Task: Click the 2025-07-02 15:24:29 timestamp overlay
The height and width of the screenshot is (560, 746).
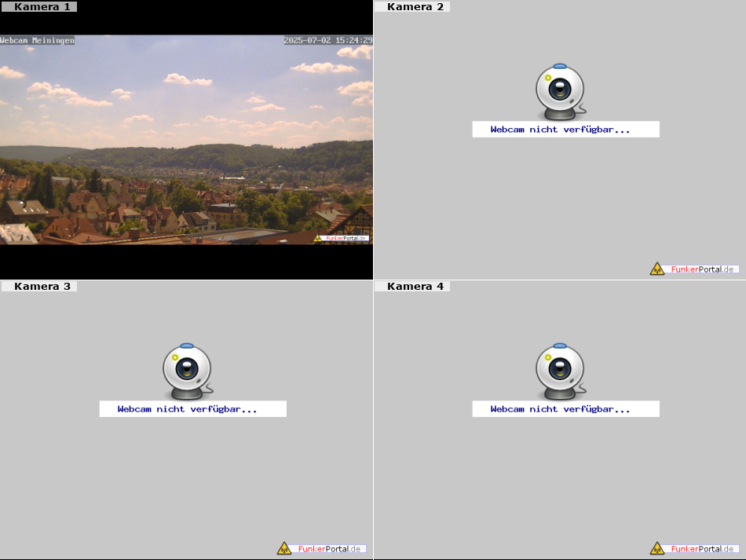Action: tap(328, 40)
